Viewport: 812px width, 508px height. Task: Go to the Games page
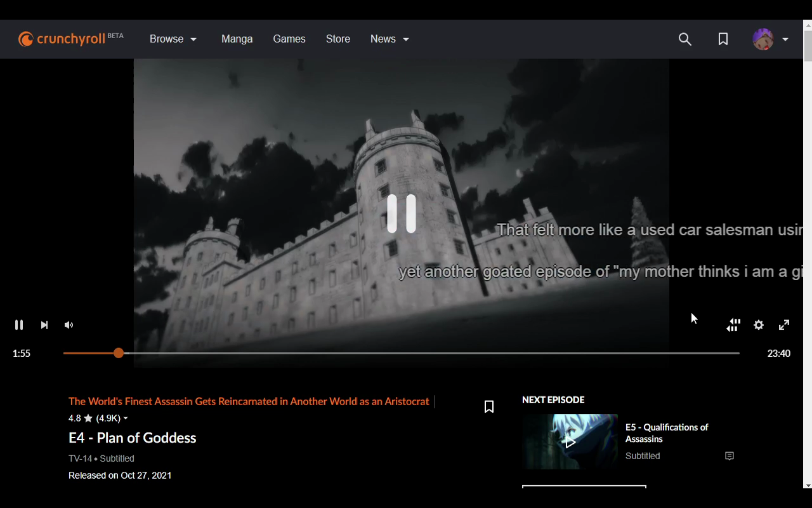point(289,39)
